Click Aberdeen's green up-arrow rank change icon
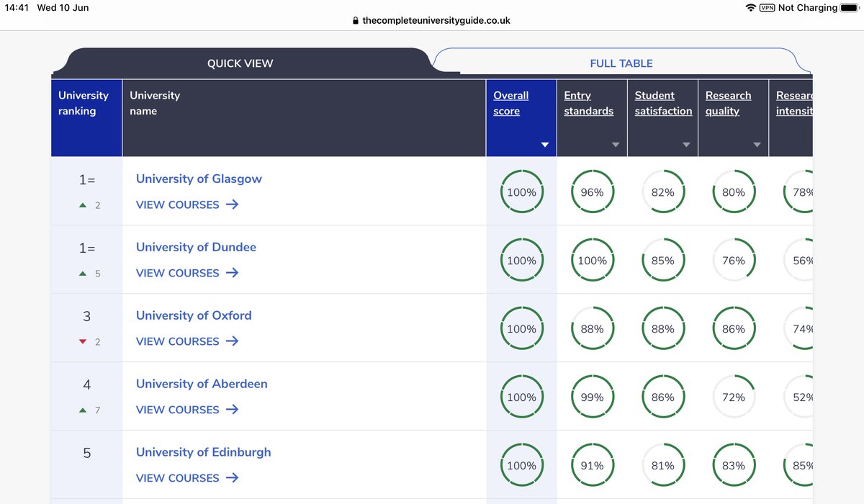The width and height of the screenshot is (864, 504). (x=83, y=410)
